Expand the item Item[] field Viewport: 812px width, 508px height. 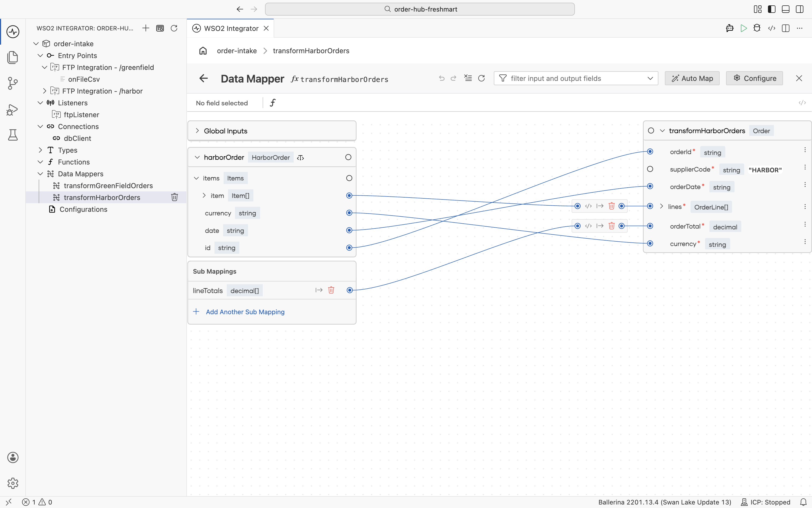tap(204, 196)
